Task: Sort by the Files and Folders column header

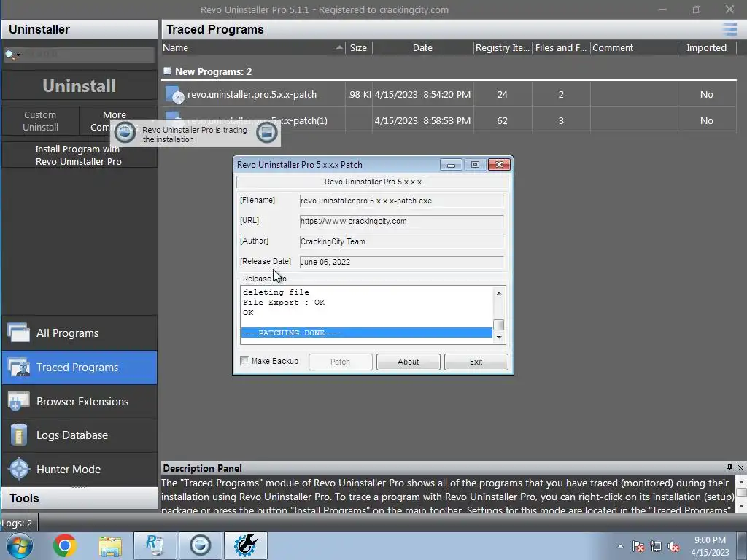Action: click(x=561, y=47)
